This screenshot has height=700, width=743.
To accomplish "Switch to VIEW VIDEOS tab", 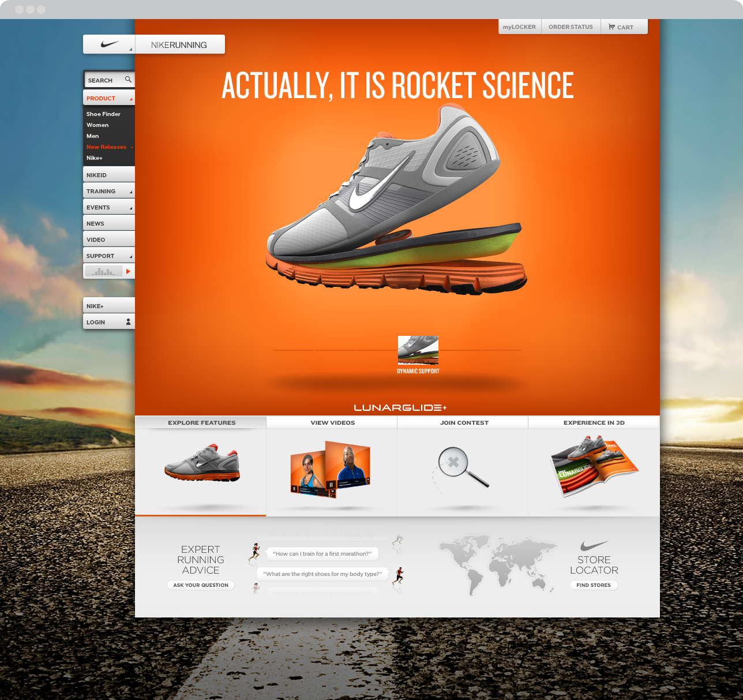I will click(x=332, y=422).
